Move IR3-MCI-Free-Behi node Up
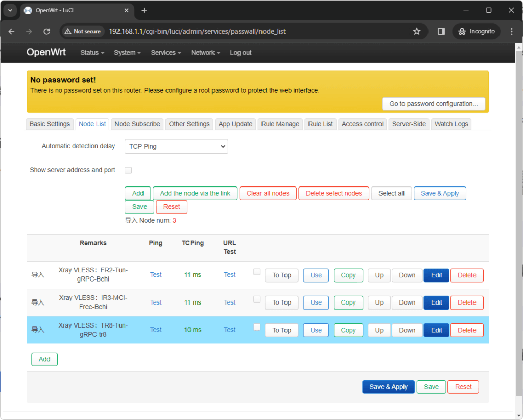 [x=379, y=303]
